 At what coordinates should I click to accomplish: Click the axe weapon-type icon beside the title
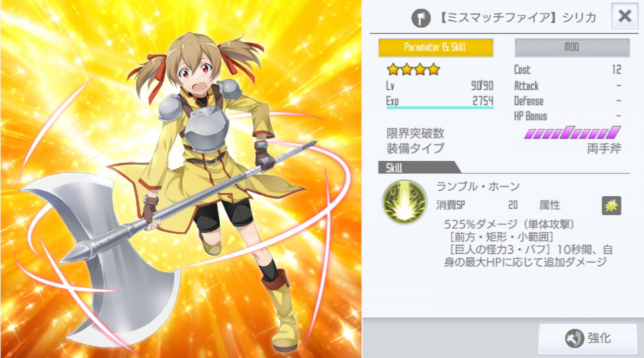[x=420, y=17]
